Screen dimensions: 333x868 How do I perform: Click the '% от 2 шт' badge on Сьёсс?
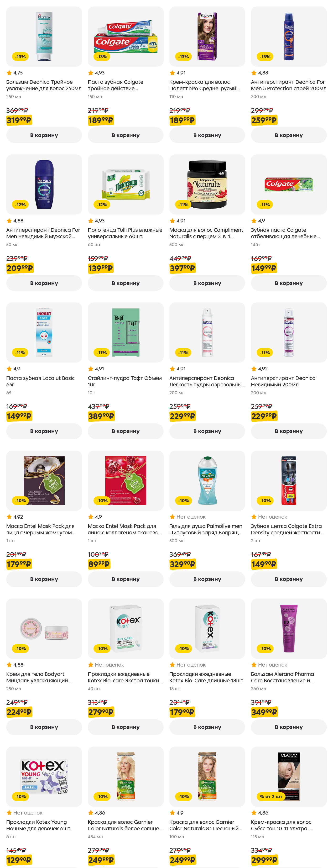[271, 797]
